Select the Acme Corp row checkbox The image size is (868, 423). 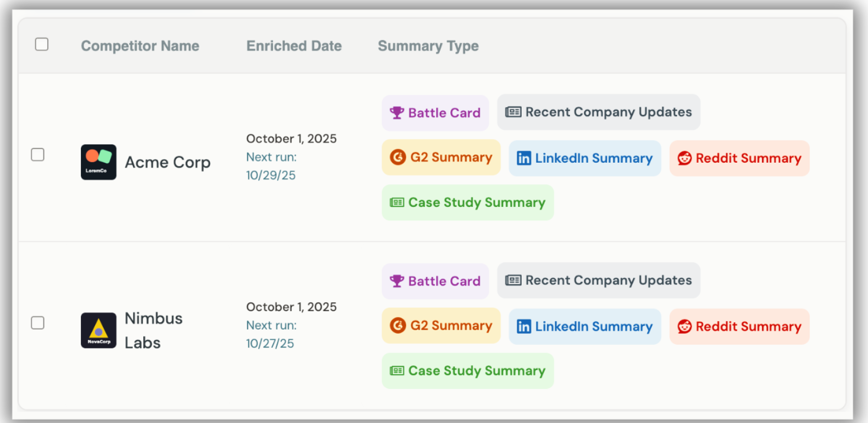(x=38, y=155)
